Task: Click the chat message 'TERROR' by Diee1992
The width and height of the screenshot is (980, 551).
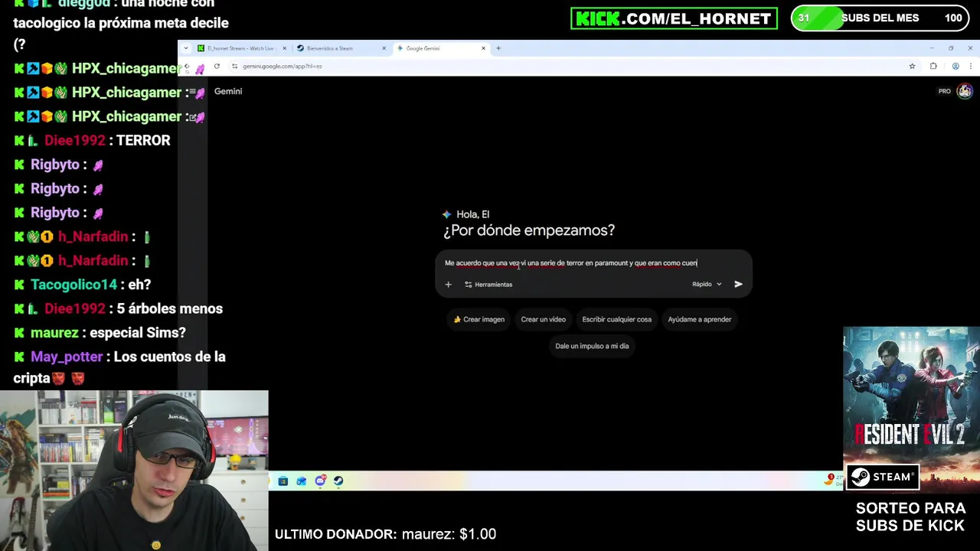Action: (143, 141)
